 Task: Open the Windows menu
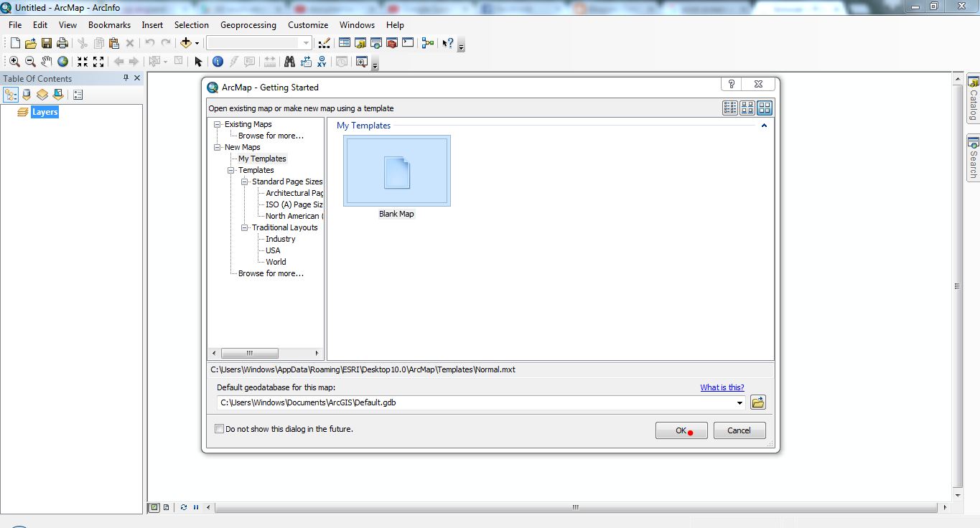click(x=357, y=24)
